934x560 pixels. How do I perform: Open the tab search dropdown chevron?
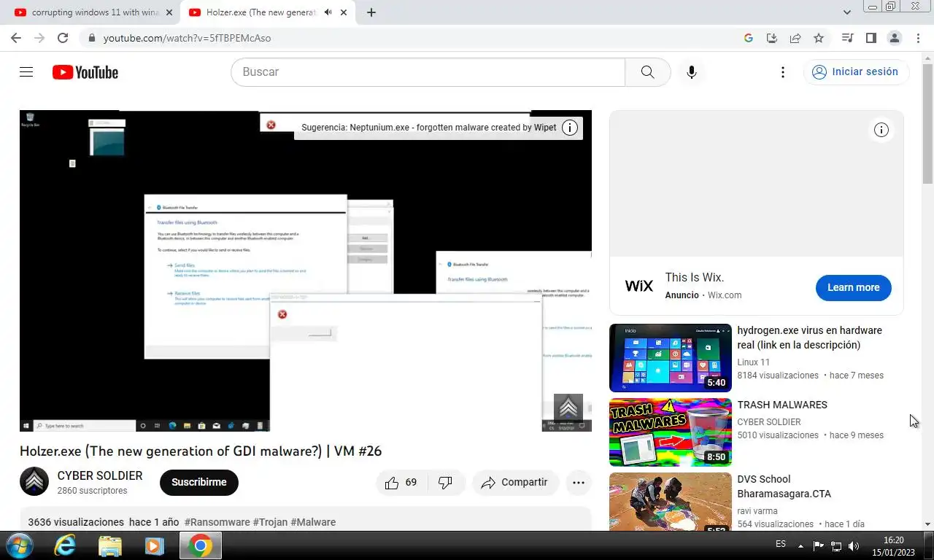(846, 12)
